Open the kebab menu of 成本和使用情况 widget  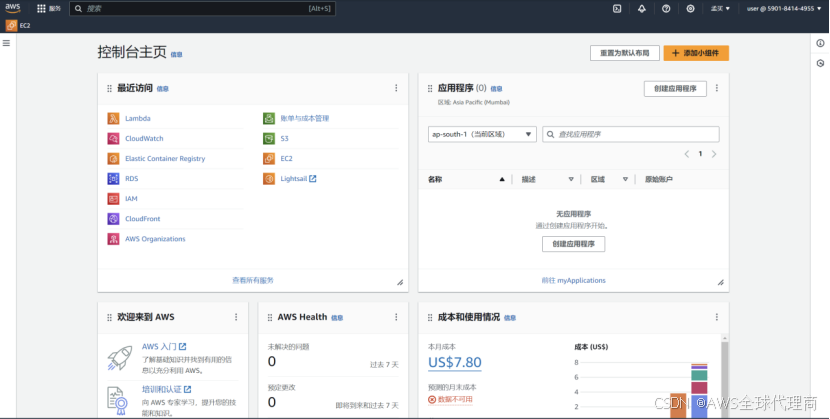717,317
